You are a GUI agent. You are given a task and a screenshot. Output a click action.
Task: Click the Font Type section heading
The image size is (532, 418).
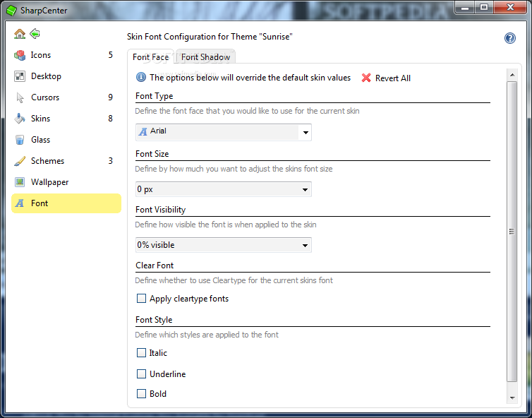[x=154, y=96]
